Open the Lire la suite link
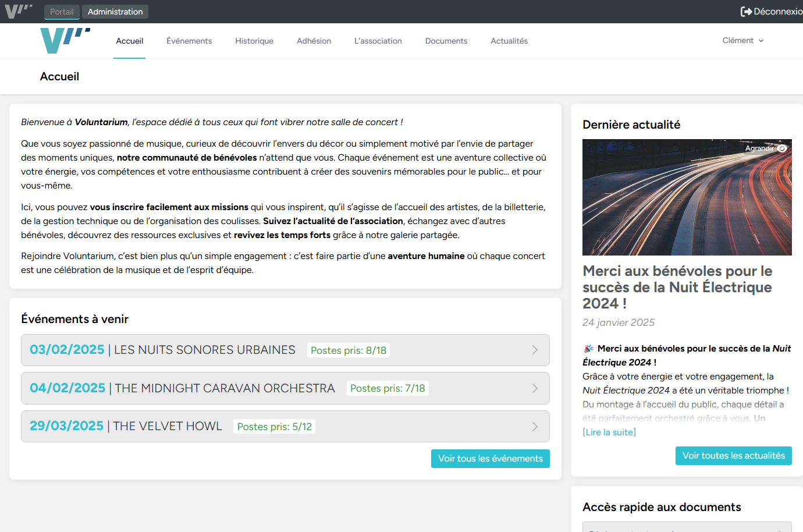The width and height of the screenshot is (803, 532). pyautogui.click(x=609, y=432)
